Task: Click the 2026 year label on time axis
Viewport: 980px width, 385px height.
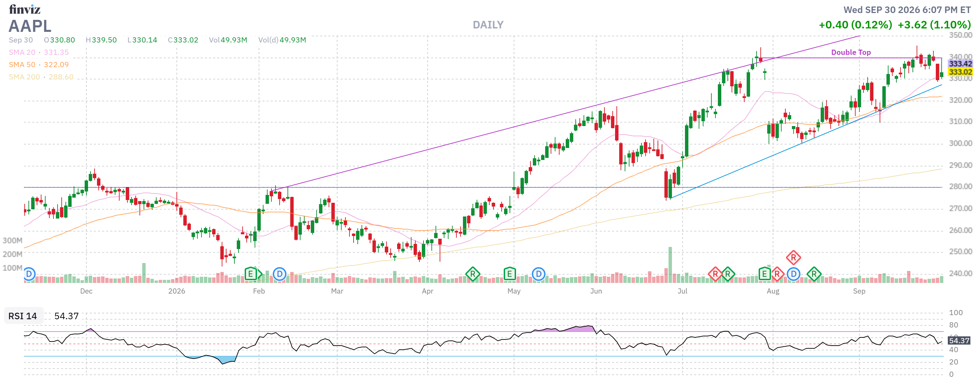Action: 176,291
